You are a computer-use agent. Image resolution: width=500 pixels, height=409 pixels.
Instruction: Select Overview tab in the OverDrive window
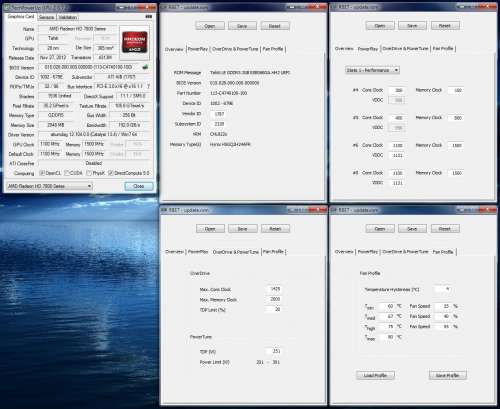coord(174,252)
